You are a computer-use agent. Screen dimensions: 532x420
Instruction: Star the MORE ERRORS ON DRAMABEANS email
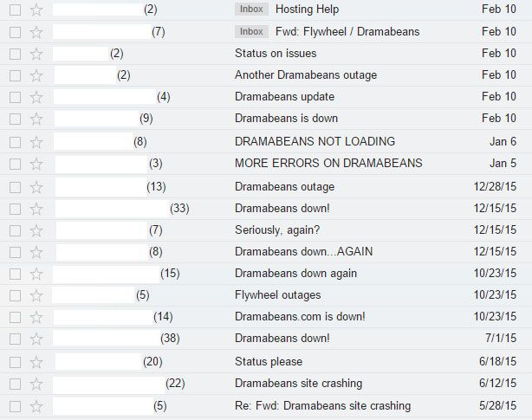pos(36,164)
